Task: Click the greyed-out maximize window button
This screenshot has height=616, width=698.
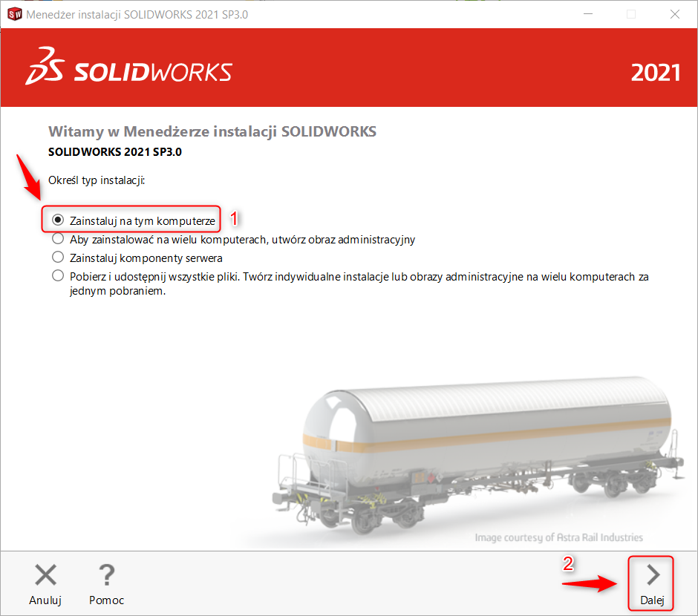Action: (631, 14)
